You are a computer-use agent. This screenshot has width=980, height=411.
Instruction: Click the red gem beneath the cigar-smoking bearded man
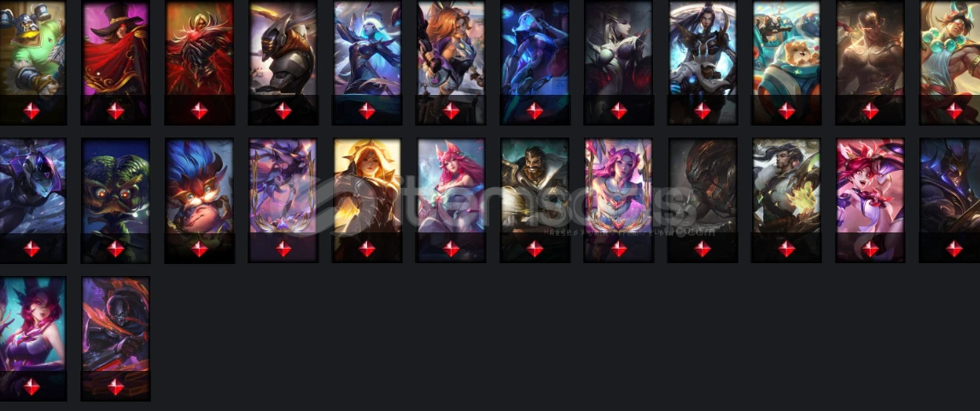[x=534, y=249]
